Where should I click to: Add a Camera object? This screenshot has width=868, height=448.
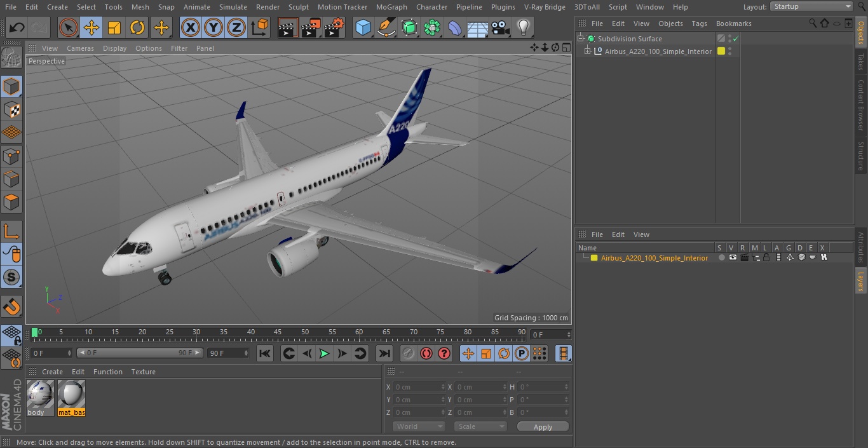(501, 27)
